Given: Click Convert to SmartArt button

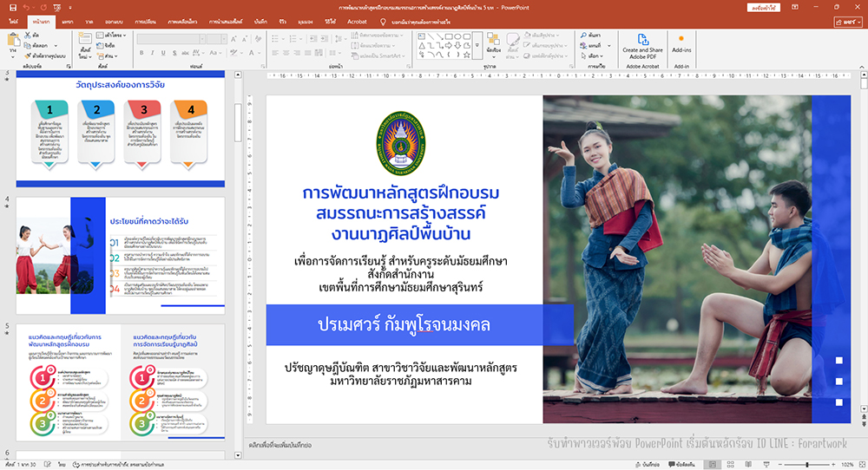Looking at the screenshot, I should (x=378, y=55).
